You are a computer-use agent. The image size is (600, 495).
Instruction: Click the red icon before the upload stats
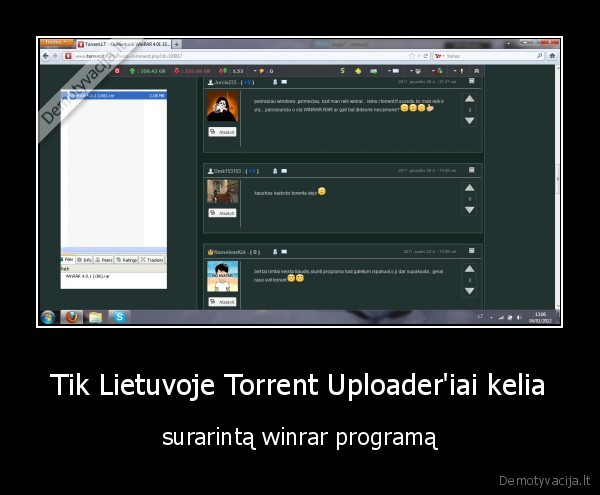click(x=117, y=71)
